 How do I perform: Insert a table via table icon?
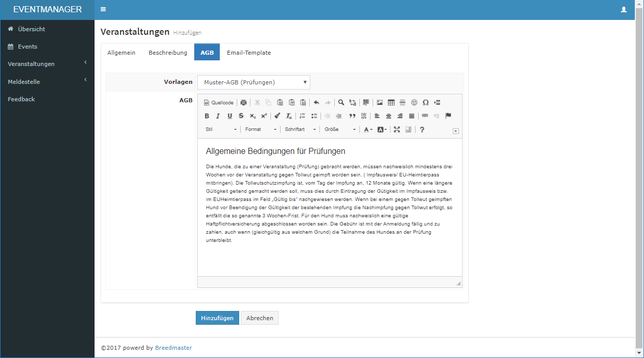391,103
